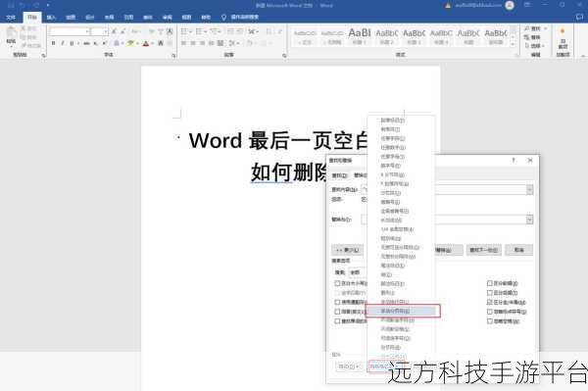Increase the font size with Grow Font

(x=114, y=32)
